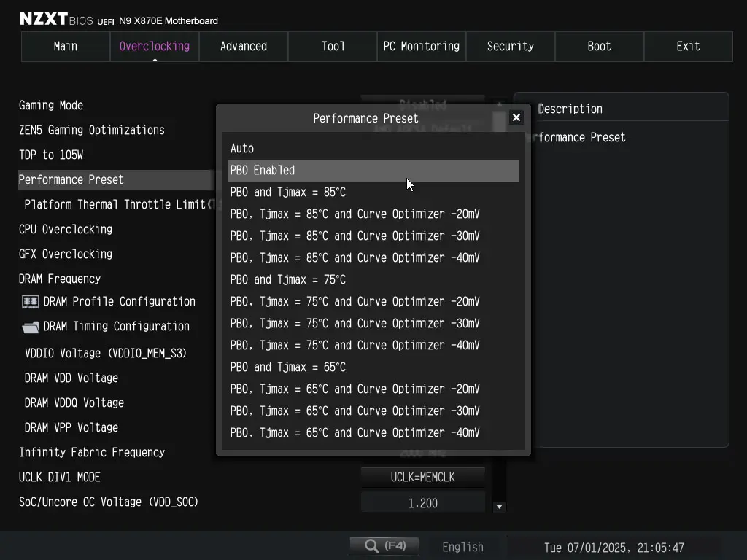Click the scroll down arrow below settings list

coord(499,507)
